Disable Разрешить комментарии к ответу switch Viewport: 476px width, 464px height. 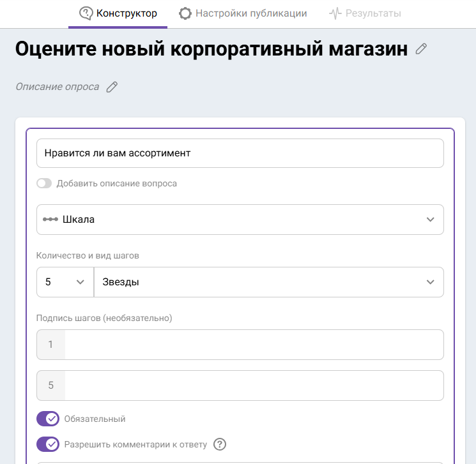tap(48, 444)
